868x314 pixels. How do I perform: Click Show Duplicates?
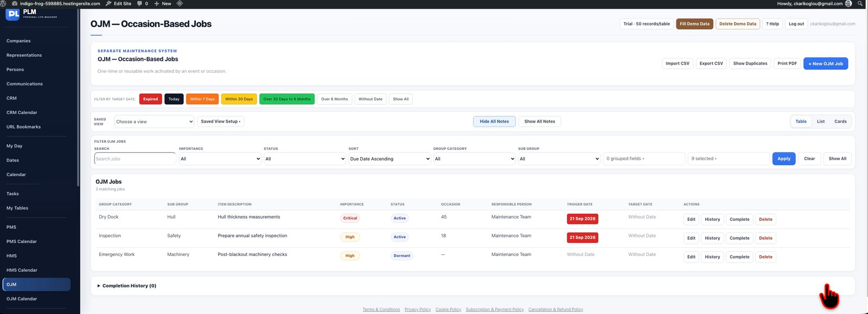click(x=750, y=63)
